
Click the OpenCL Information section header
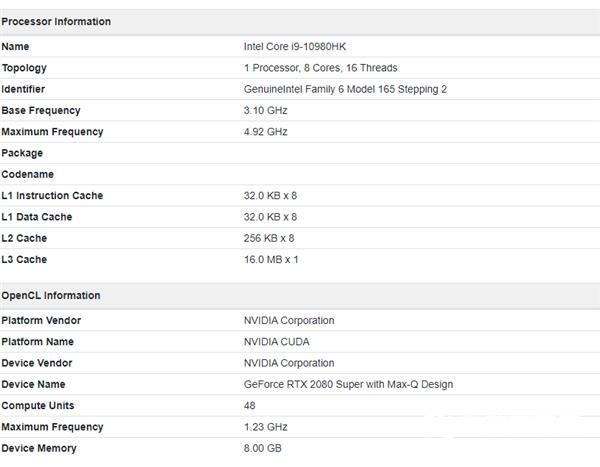point(51,296)
